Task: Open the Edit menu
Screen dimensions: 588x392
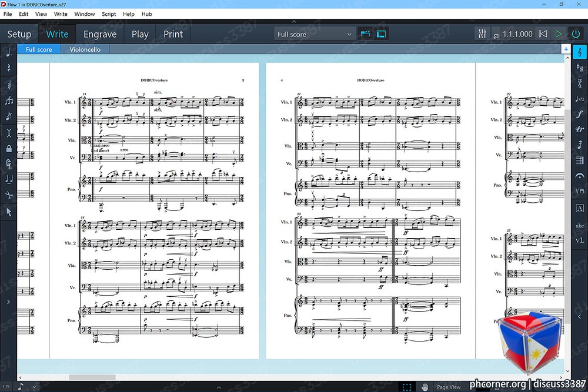Action: (24, 14)
